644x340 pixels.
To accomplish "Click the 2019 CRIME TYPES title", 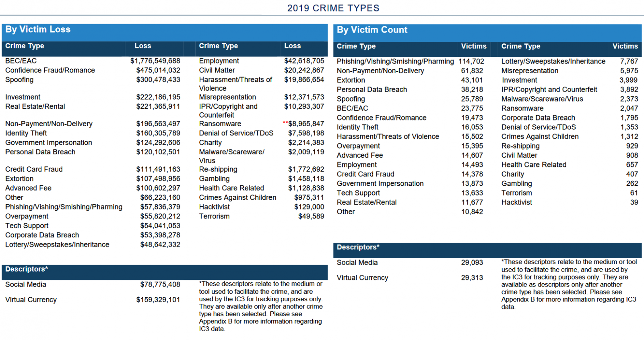I will click(x=333, y=8).
